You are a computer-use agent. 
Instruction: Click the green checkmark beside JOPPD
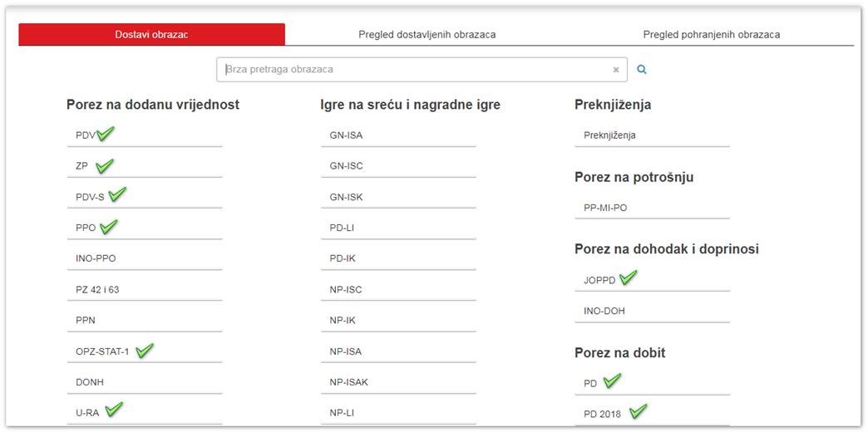coord(629,277)
